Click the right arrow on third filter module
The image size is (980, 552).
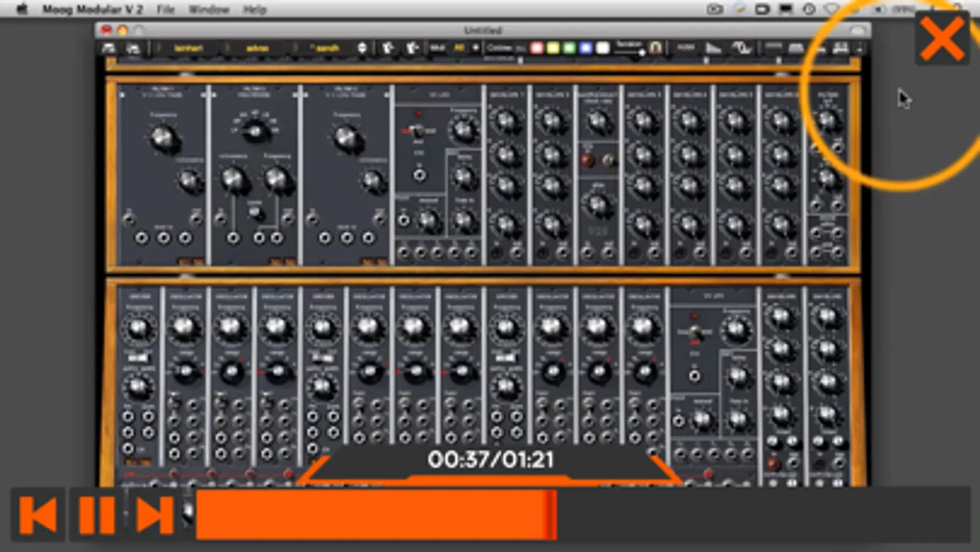tap(387, 94)
